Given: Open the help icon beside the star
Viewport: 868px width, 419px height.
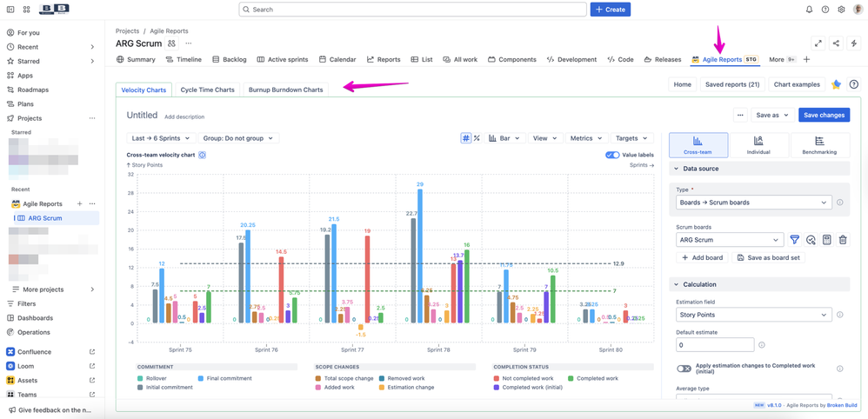Looking at the screenshot, I should click(x=853, y=85).
